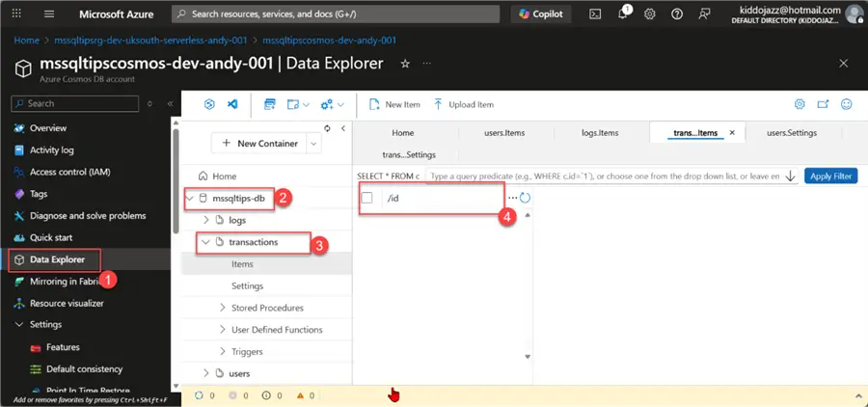Favorite this resource with the star icon
This screenshot has height=407, width=868.
pyautogui.click(x=405, y=64)
